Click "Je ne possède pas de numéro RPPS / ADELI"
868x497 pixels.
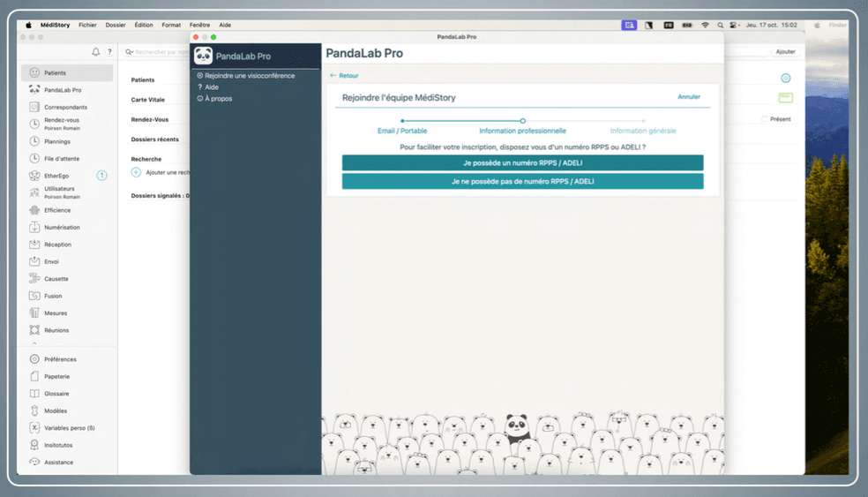[522, 181]
